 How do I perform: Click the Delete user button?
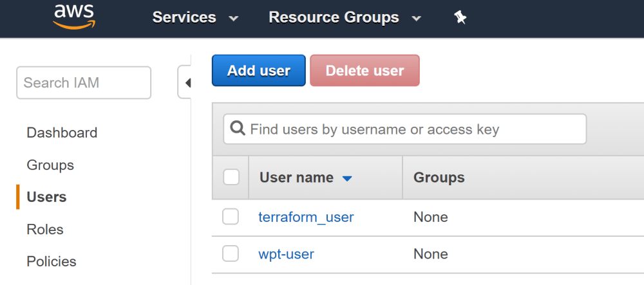365,71
